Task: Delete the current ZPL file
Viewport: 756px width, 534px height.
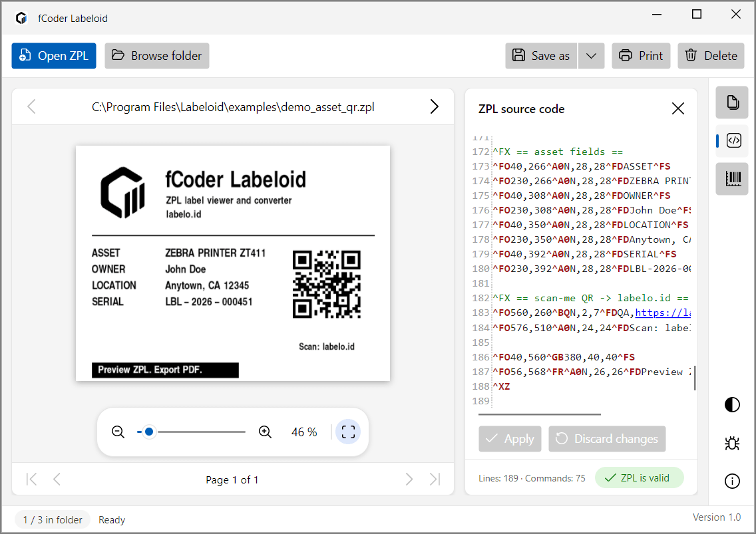Action: [x=711, y=56]
